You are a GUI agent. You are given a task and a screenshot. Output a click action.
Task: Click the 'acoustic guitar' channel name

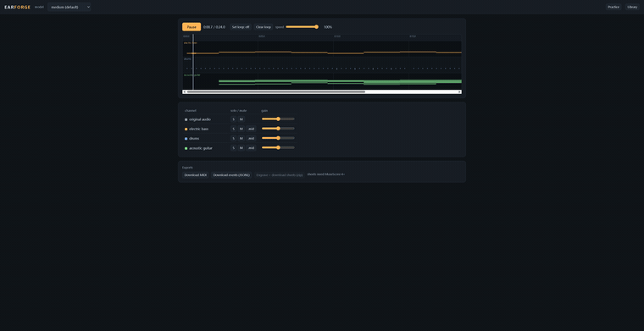coord(201,147)
